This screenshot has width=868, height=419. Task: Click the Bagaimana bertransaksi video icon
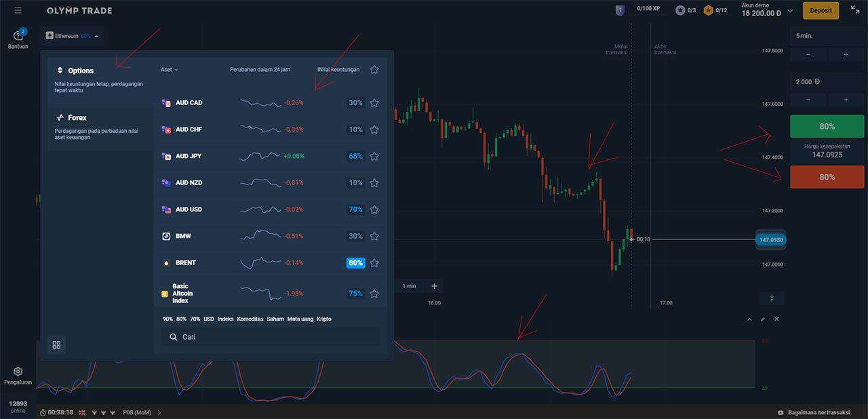point(781,412)
